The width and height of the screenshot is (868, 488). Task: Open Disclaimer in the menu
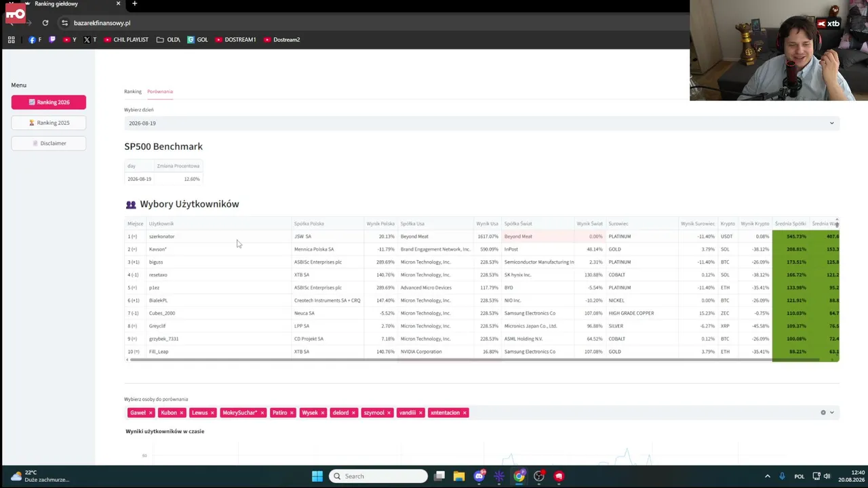click(49, 143)
